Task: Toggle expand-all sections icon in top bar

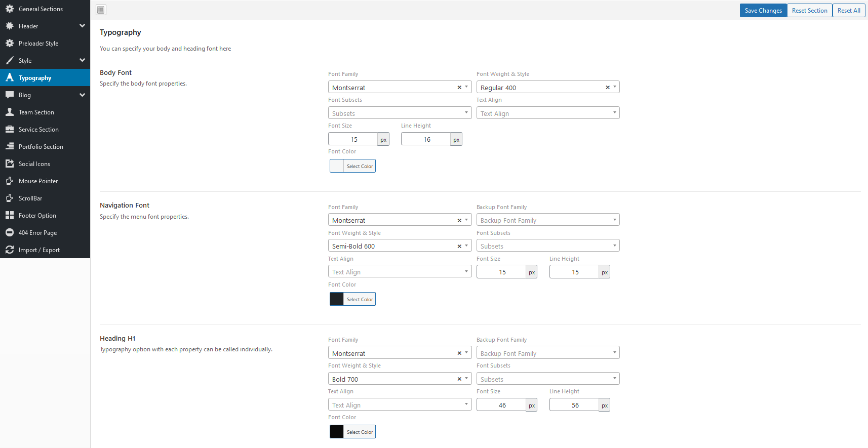Action: pos(101,10)
